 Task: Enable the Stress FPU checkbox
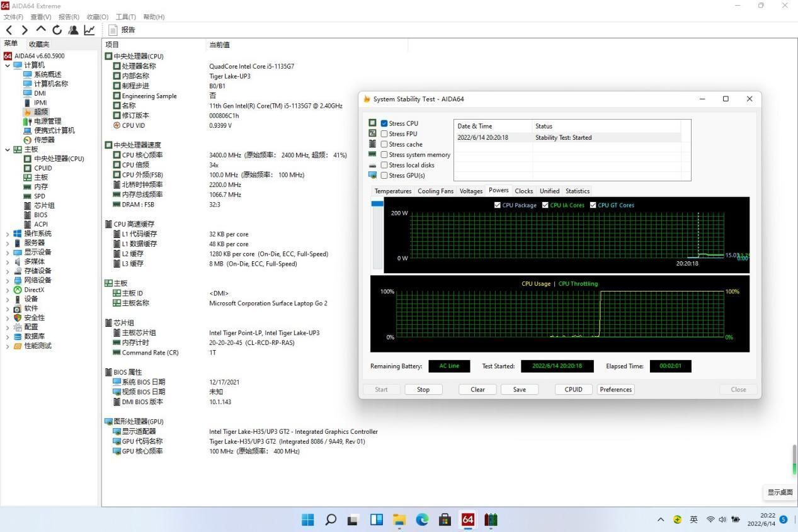click(x=384, y=134)
